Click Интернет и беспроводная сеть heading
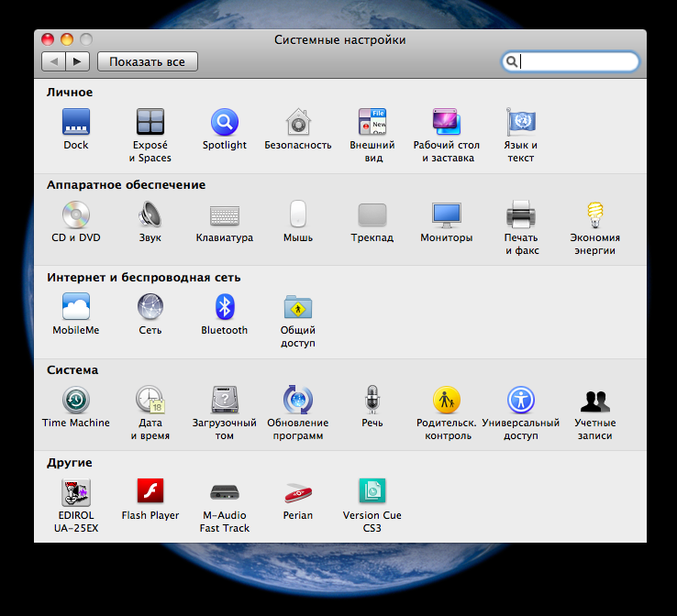The height and width of the screenshot is (616, 677). tap(144, 278)
